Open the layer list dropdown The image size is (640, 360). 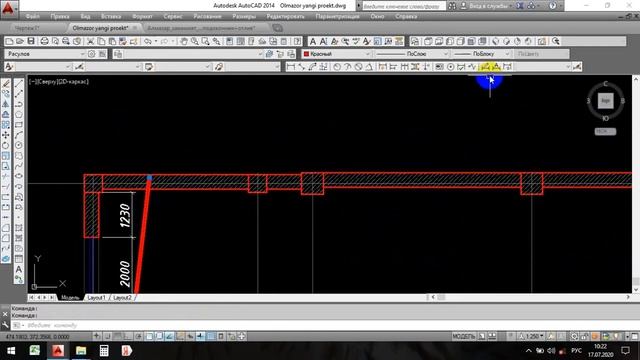tap(260, 54)
